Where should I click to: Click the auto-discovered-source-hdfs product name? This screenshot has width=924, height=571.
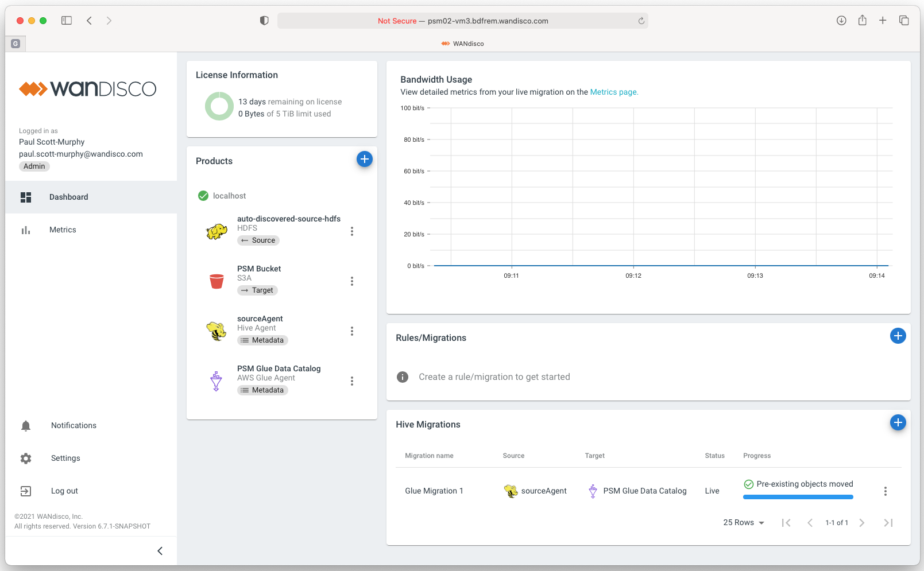tap(289, 219)
